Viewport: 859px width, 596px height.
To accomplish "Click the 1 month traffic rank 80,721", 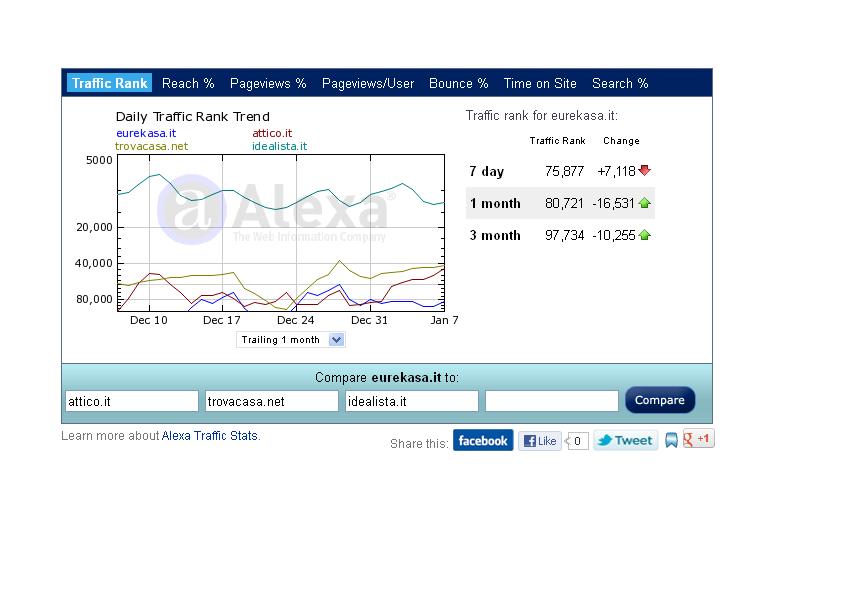I will [564, 203].
